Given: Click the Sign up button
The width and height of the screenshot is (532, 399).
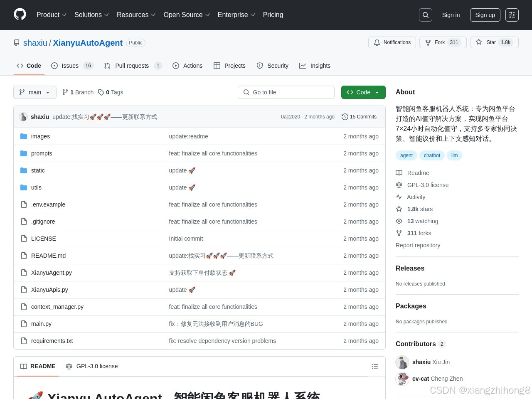Looking at the screenshot, I should [485, 15].
